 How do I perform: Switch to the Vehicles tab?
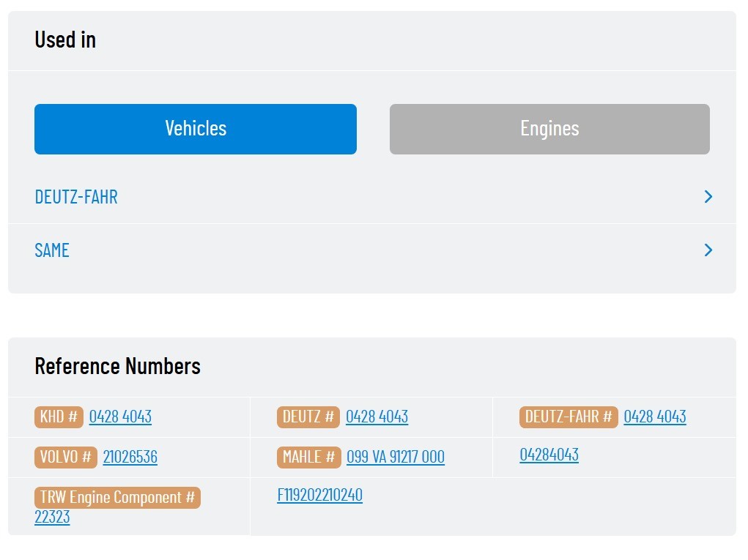tap(196, 129)
